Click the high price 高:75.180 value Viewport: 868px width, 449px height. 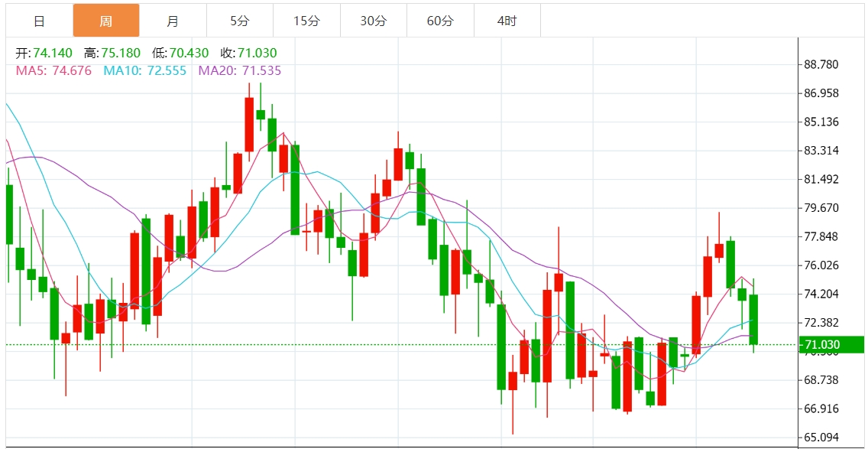tap(112, 54)
